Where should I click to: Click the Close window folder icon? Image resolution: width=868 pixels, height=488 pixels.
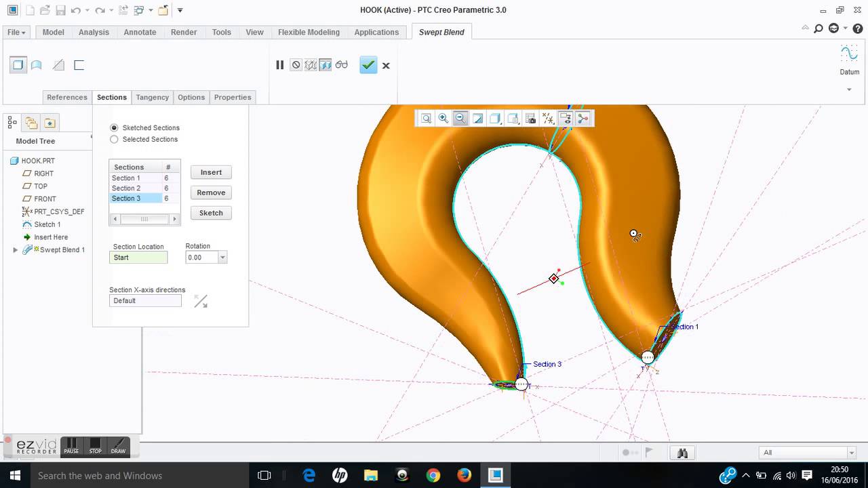click(x=163, y=10)
